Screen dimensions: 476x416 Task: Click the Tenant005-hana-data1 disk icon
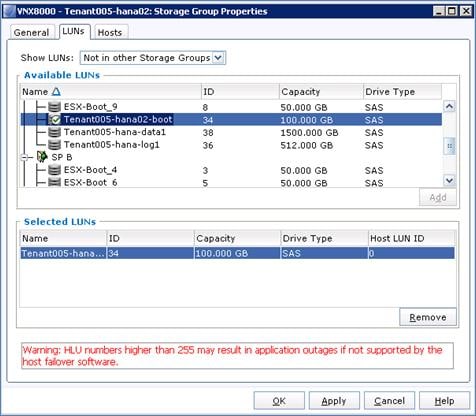coord(54,132)
